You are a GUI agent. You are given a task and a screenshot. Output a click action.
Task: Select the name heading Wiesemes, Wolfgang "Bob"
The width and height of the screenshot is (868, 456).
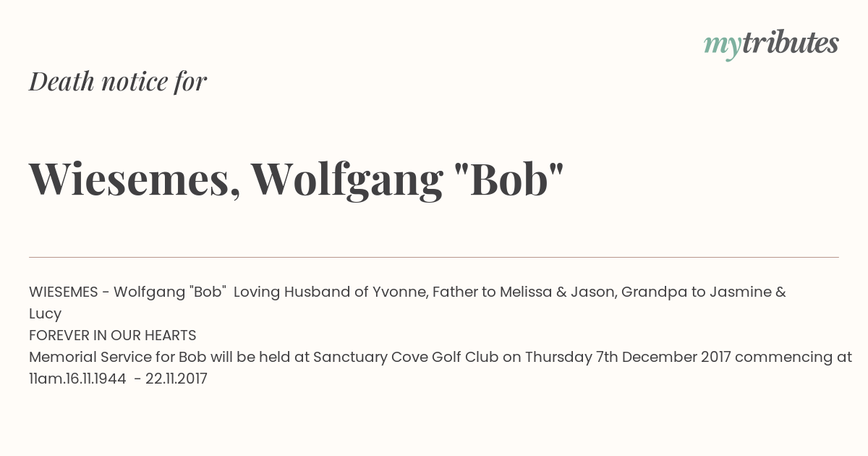[x=297, y=178]
